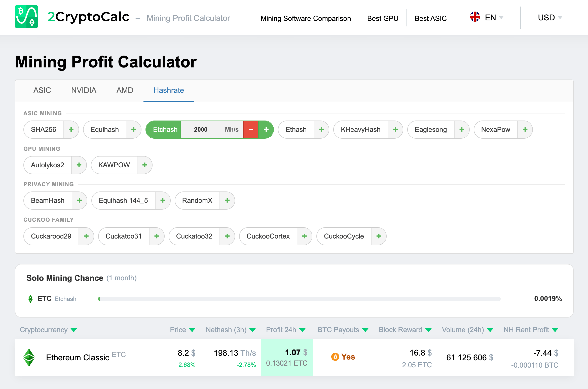Open Mining Software Comparison page
This screenshot has width=588, height=389.
click(x=306, y=18)
